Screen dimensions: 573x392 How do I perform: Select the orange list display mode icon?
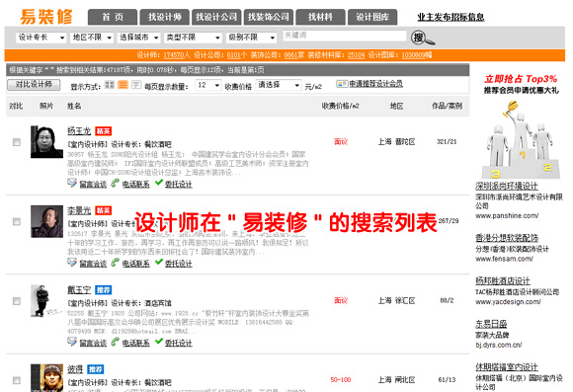point(123,85)
